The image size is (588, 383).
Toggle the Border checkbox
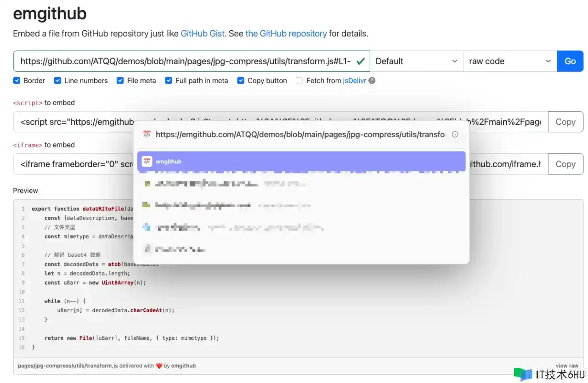tap(17, 80)
